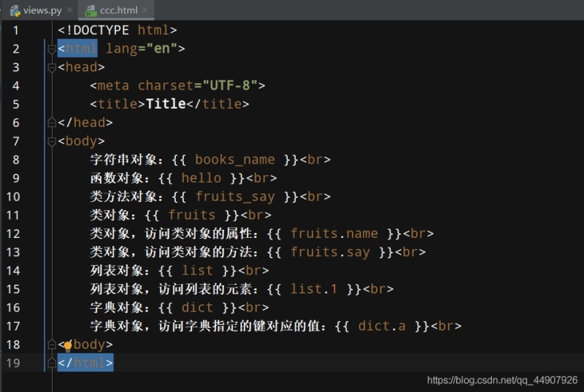
Task: Close the ccc.html tab
Action: point(145,10)
